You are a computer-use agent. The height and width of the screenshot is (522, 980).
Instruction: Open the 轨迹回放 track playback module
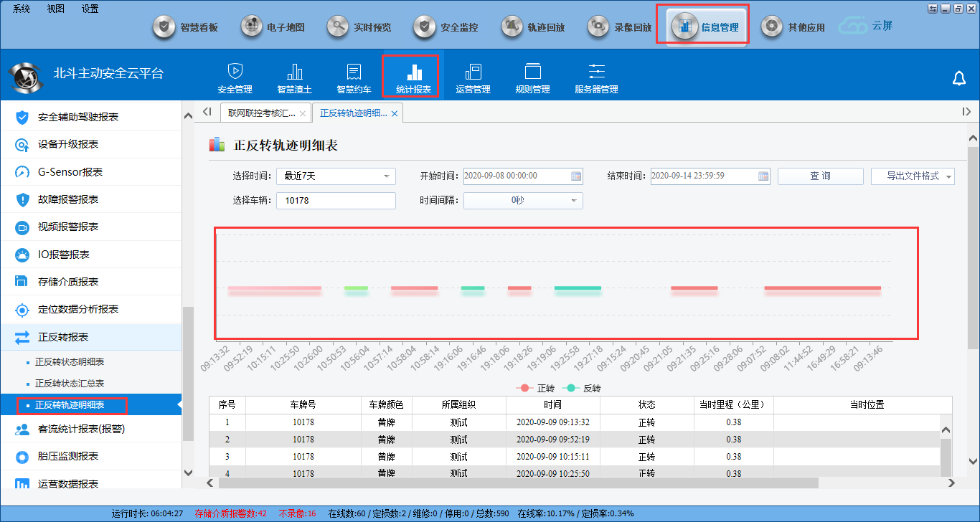coord(534,27)
